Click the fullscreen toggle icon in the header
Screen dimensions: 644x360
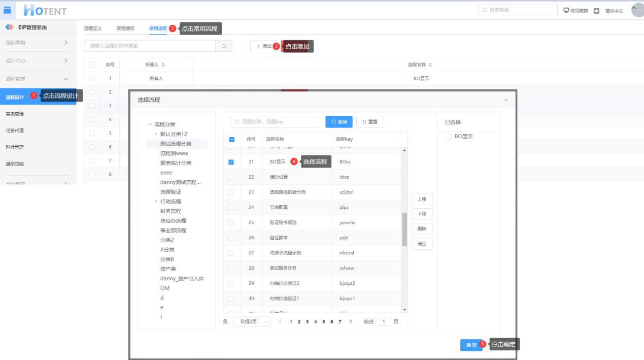596,11
